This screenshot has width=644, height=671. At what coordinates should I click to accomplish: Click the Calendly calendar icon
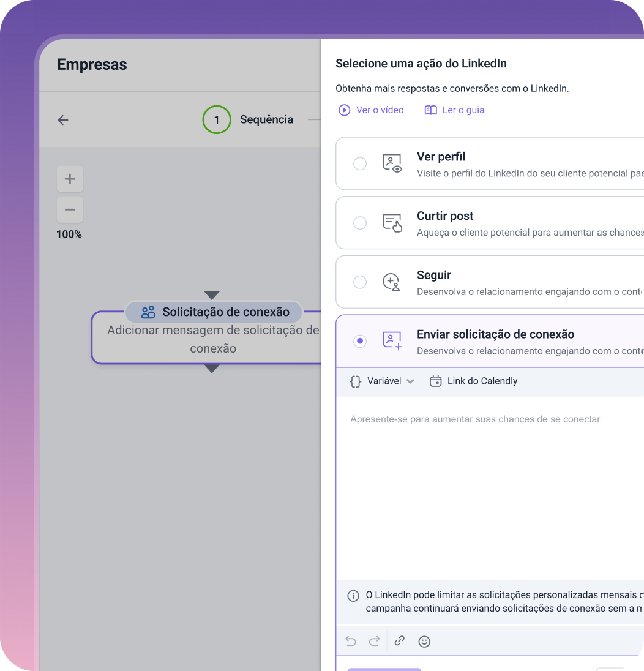[436, 381]
